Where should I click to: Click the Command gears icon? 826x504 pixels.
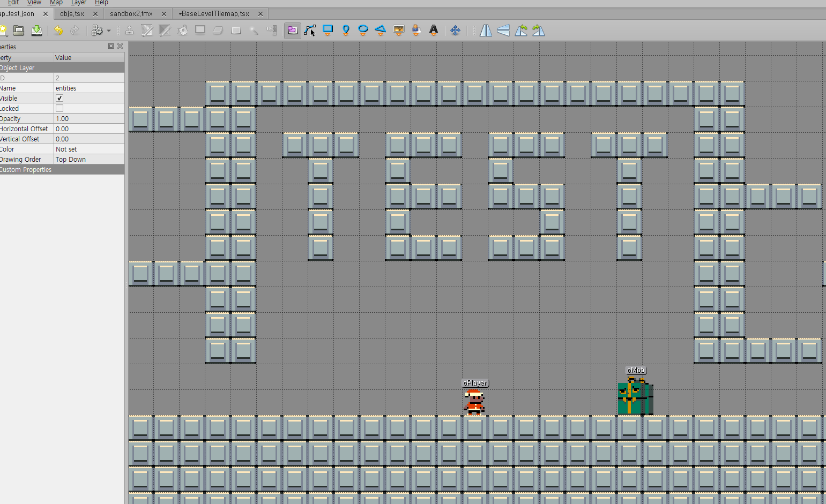point(97,31)
